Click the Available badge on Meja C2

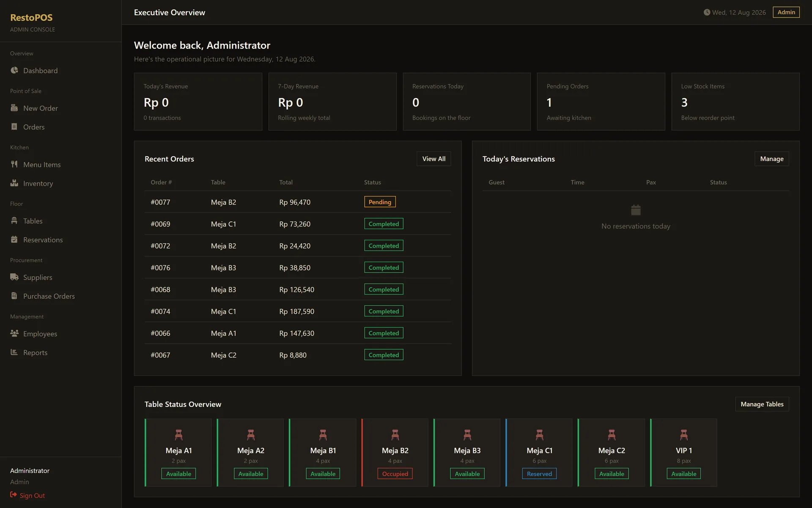pyautogui.click(x=612, y=474)
